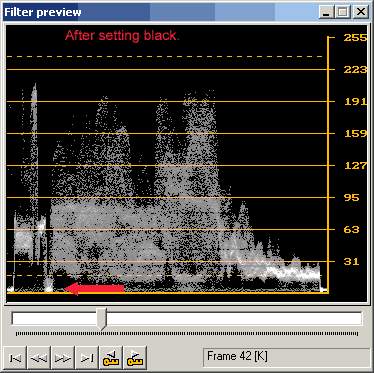
Task: Step forward one frame
Action: coord(63,357)
